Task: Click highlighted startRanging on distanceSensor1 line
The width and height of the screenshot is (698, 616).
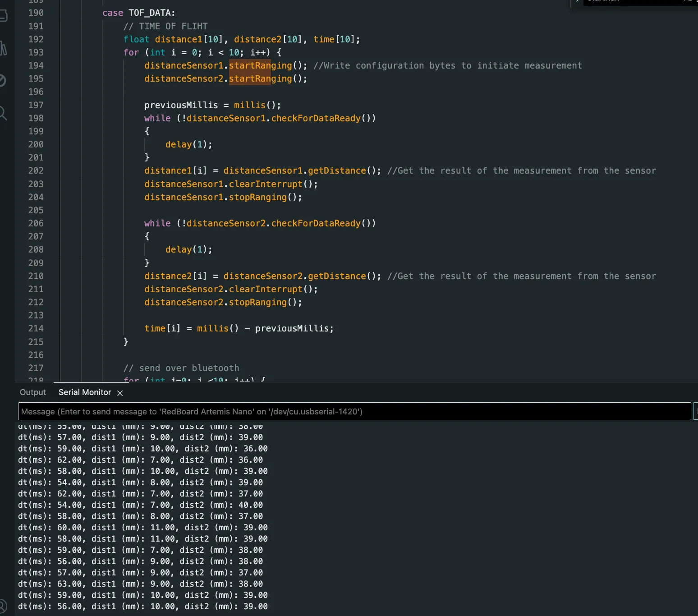Action: click(260, 65)
